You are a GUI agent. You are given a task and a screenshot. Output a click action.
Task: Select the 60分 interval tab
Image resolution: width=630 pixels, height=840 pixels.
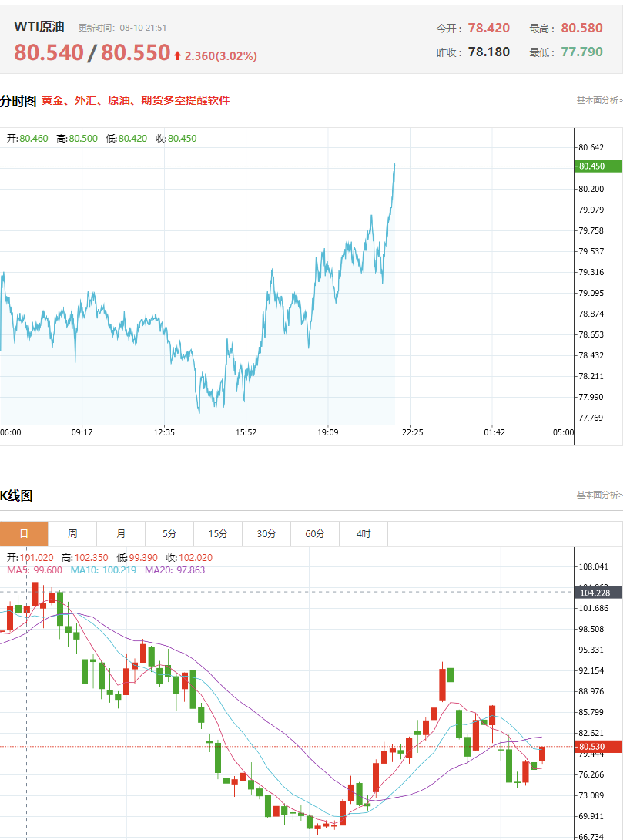pyautogui.click(x=315, y=533)
